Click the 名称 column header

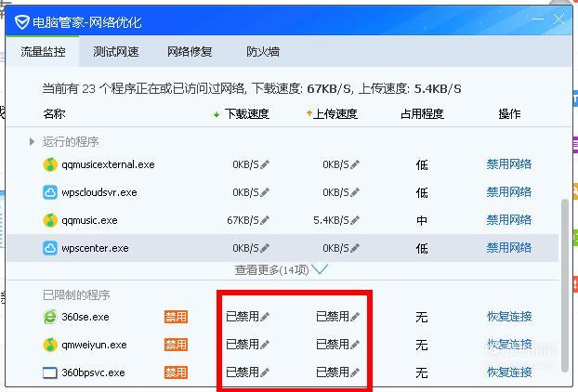point(54,114)
